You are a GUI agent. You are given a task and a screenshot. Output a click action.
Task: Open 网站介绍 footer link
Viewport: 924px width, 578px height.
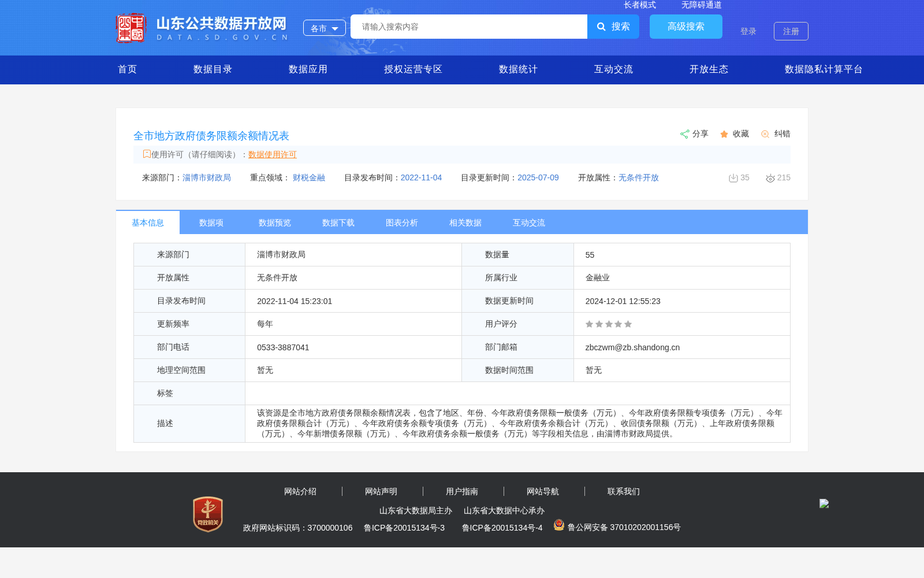coord(300,491)
